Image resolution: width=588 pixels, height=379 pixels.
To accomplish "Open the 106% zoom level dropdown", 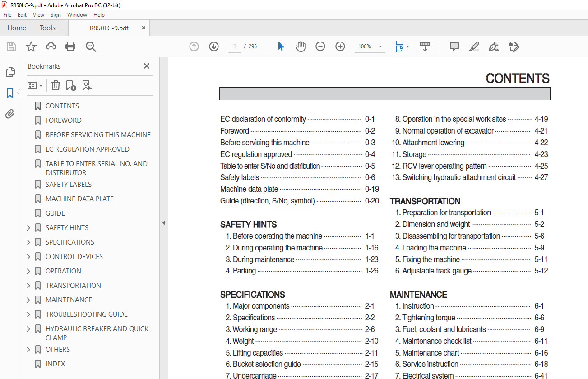I will (380, 46).
